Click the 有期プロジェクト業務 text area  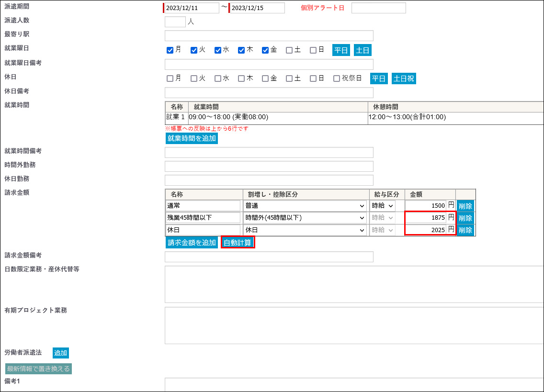coord(354,325)
